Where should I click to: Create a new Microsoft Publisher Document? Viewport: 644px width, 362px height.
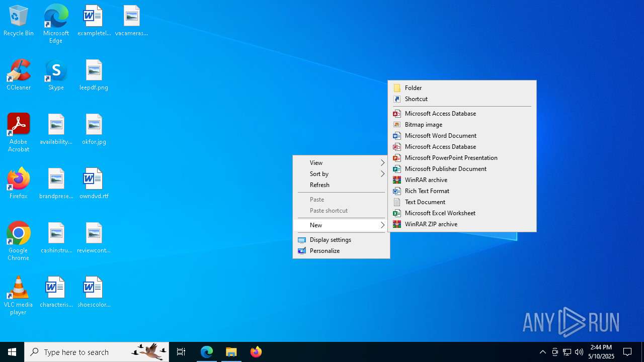(x=462, y=168)
